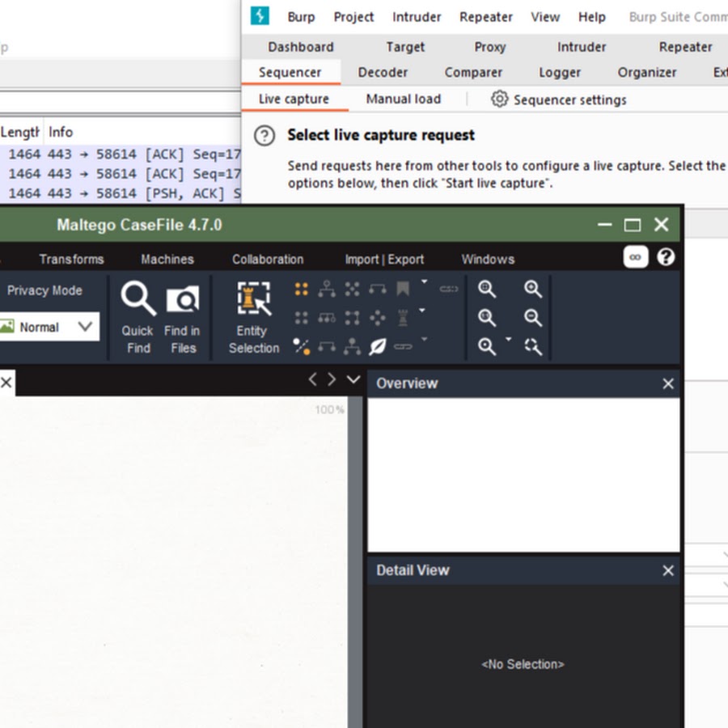Click the dot-centered zoom magnifier icon

tap(487, 346)
